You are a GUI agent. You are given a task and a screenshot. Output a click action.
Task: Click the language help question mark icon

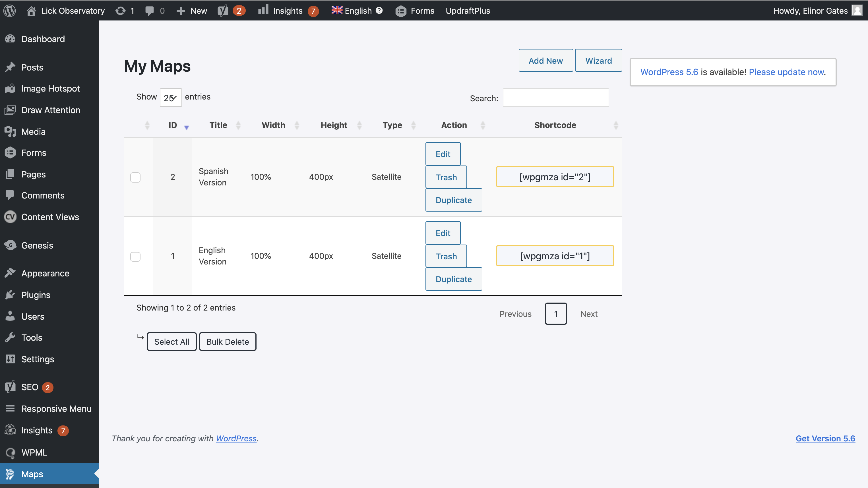pyautogui.click(x=379, y=11)
